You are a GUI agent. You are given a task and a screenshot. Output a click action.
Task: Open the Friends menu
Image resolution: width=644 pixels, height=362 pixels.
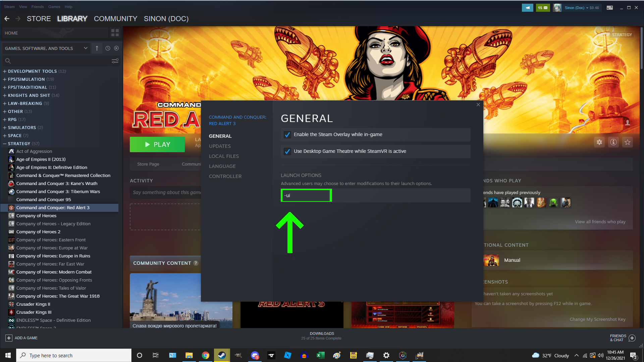(x=38, y=7)
